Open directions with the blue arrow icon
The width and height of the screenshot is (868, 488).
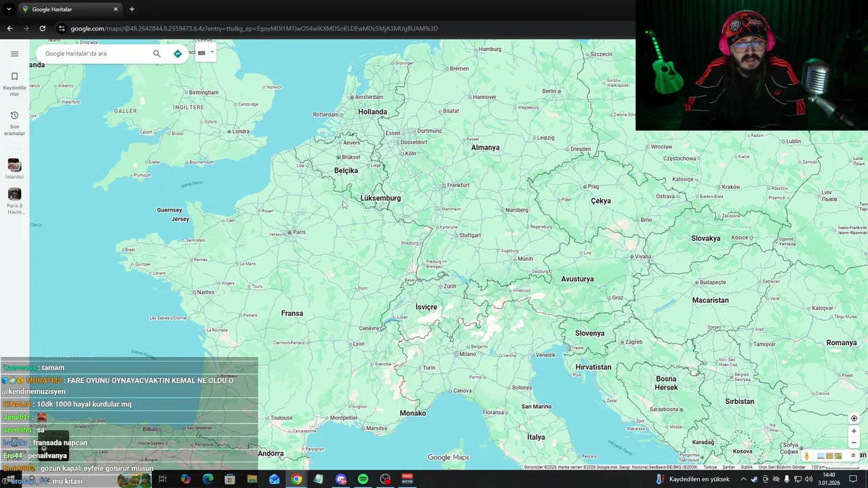178,54
